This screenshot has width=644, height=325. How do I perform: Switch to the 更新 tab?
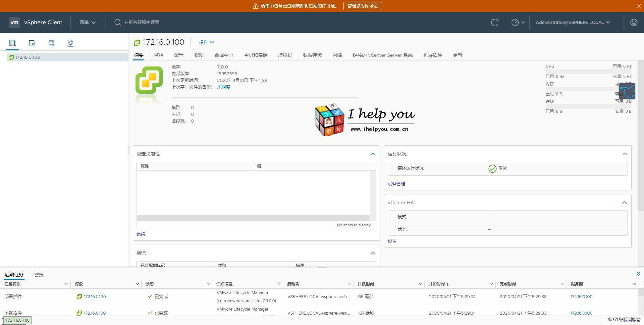pyautogui.click(x=458, y=55)
